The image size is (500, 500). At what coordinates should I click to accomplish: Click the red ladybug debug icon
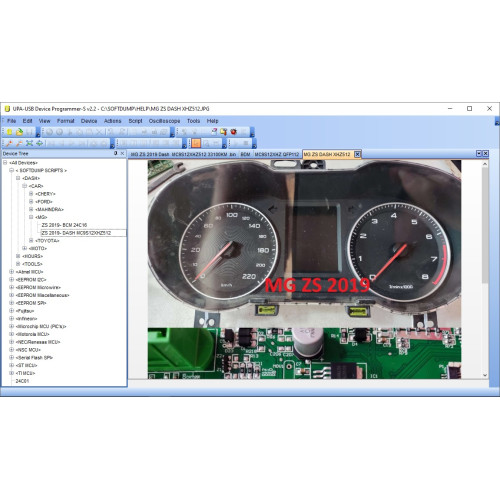pyautogui.click(x=234, y=132)
